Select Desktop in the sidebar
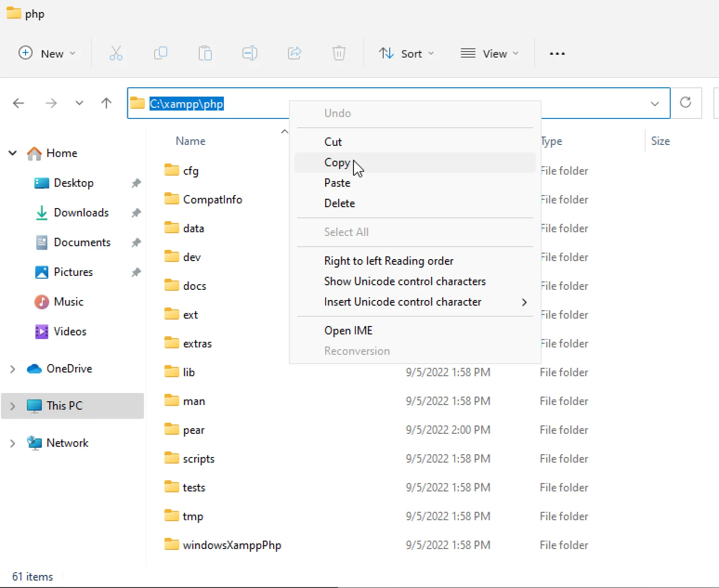 pyautogui.click(x=73, y=183)
